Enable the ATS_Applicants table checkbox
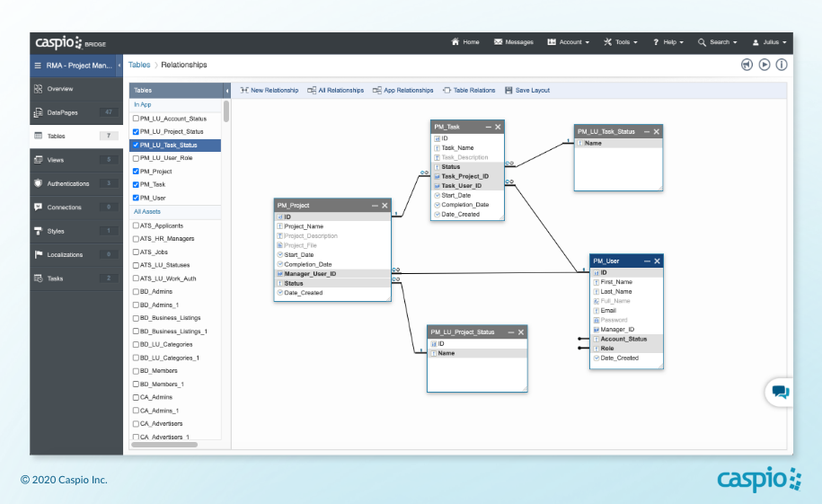 click(136, 225)
